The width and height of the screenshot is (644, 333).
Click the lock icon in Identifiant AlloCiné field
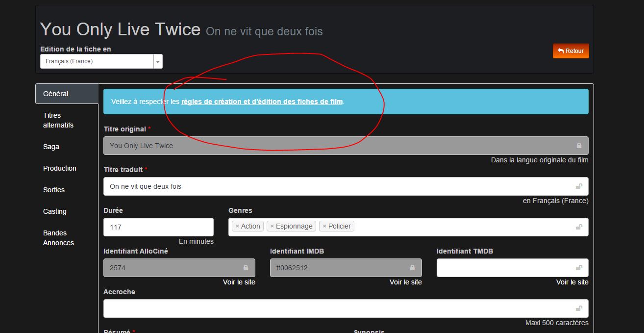(x=246, y=268)
